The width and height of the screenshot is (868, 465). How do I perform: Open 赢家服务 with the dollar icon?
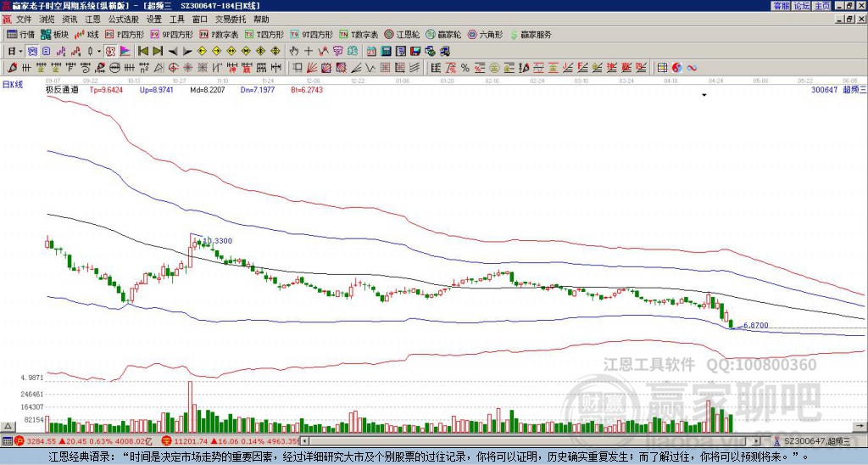(x=531, y=34)
